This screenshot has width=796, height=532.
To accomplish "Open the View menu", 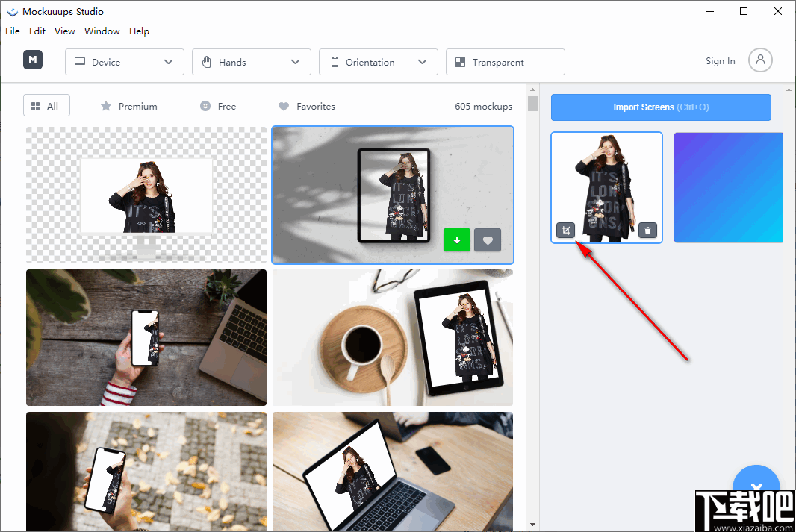I will [64, 31].
